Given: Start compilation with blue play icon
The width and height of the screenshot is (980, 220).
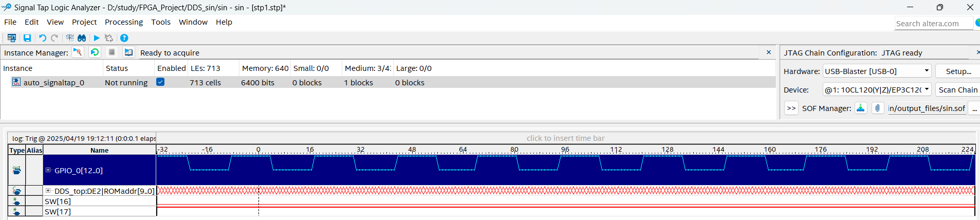Looking at the screenshot, I should 97,38.
